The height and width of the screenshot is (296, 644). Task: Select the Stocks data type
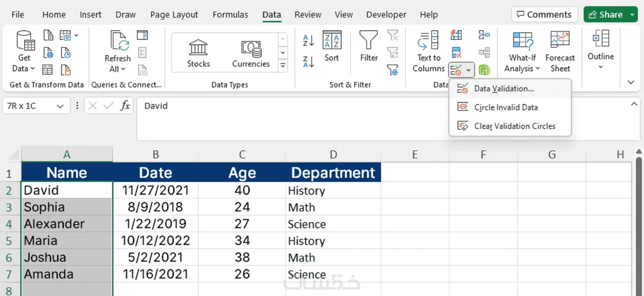(x=199, y=53)
